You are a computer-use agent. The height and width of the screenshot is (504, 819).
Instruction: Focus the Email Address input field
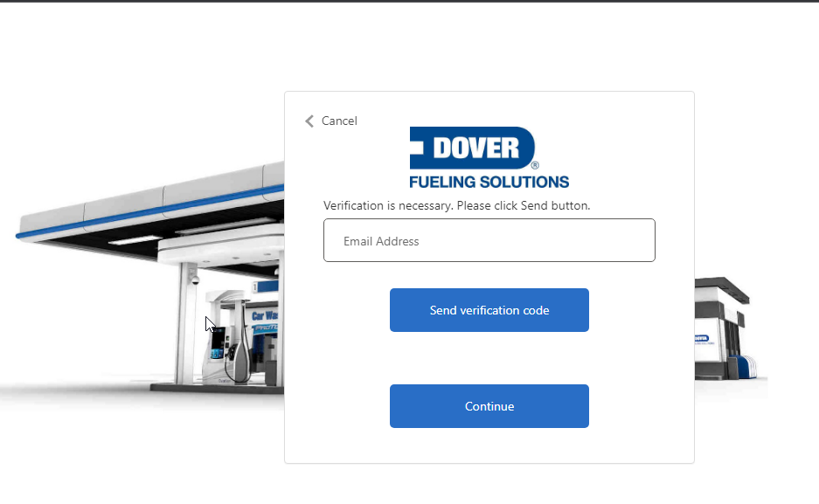[x=489, y=240]
